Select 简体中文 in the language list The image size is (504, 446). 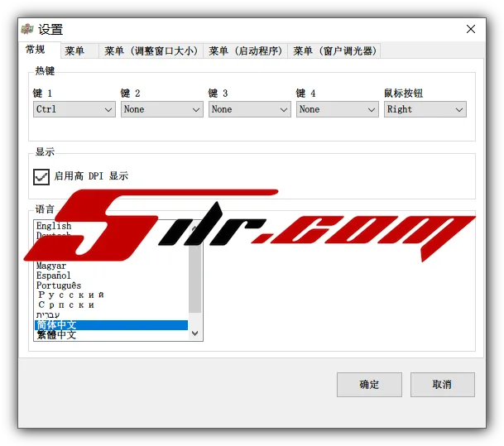111,325
